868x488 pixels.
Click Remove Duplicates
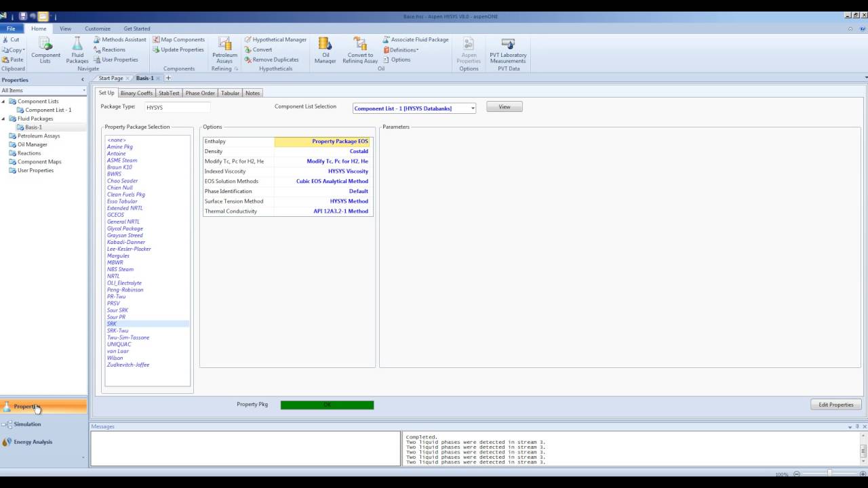pos(271,60)
